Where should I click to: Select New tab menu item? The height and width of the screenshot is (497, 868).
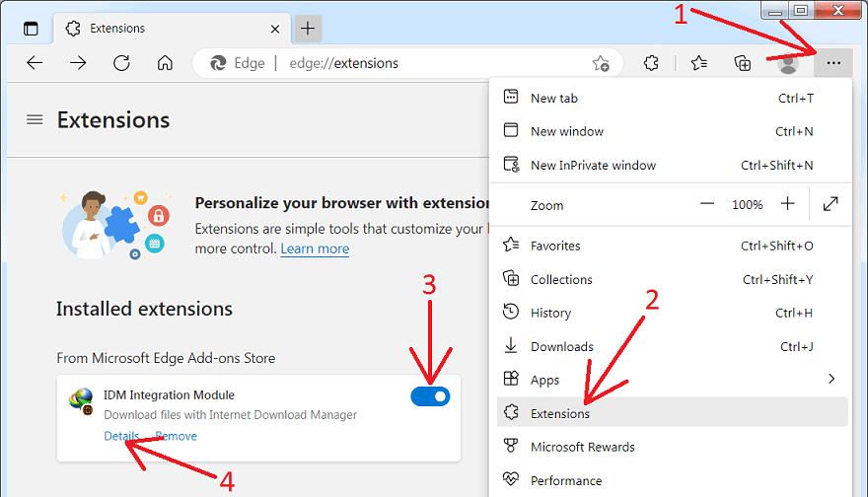tap(671, 98)
